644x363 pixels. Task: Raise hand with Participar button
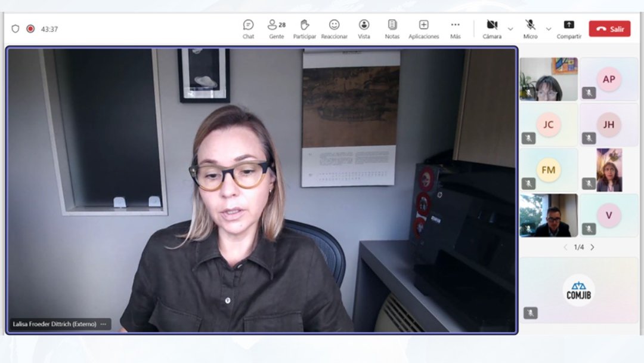tap(304, 29)
